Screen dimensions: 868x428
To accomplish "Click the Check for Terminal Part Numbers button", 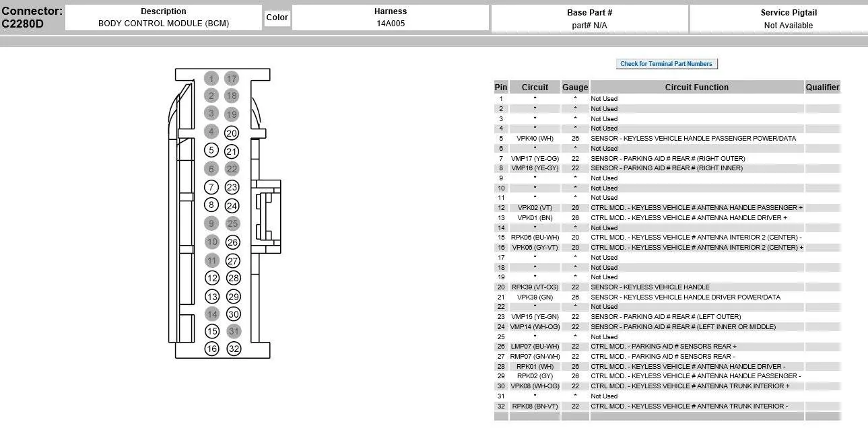I will (667, 64).
